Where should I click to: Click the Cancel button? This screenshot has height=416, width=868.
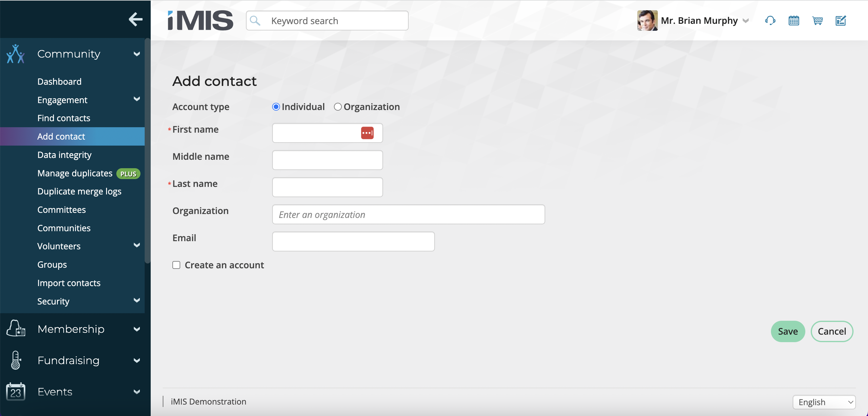tap(832, 331)
